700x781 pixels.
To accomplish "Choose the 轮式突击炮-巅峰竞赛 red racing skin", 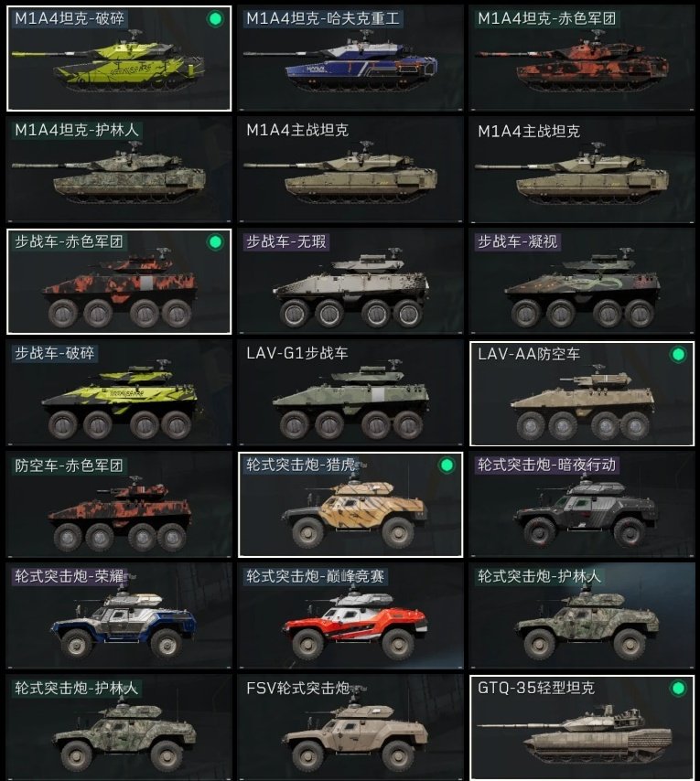I will [350, 616].
